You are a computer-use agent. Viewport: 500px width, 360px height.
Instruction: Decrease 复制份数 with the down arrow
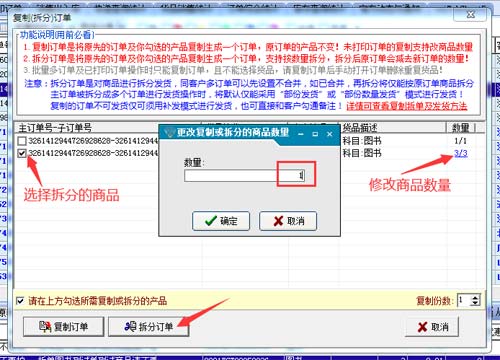[x=475, y=303]
